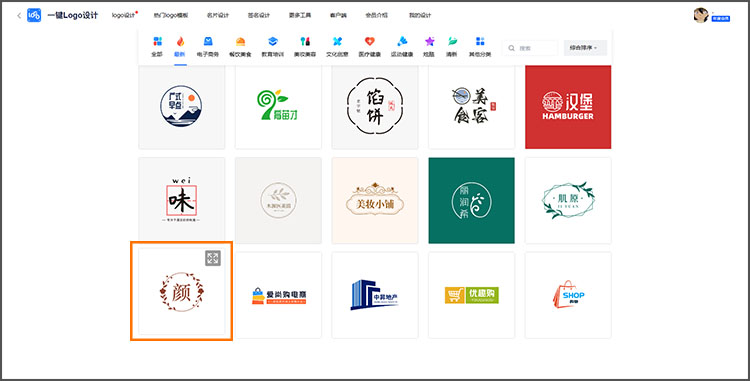Open the logo设计 menu item

click(x=124, y=15)
